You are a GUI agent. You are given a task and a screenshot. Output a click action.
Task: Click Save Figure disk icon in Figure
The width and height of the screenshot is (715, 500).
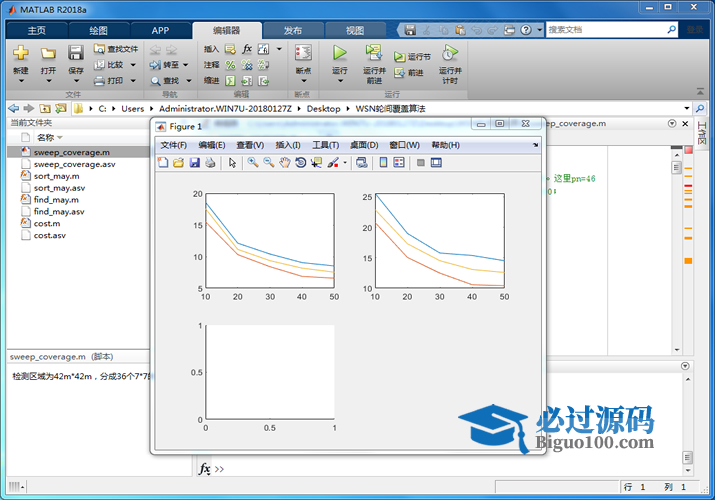pyautogui.click(x=195, y=163)
